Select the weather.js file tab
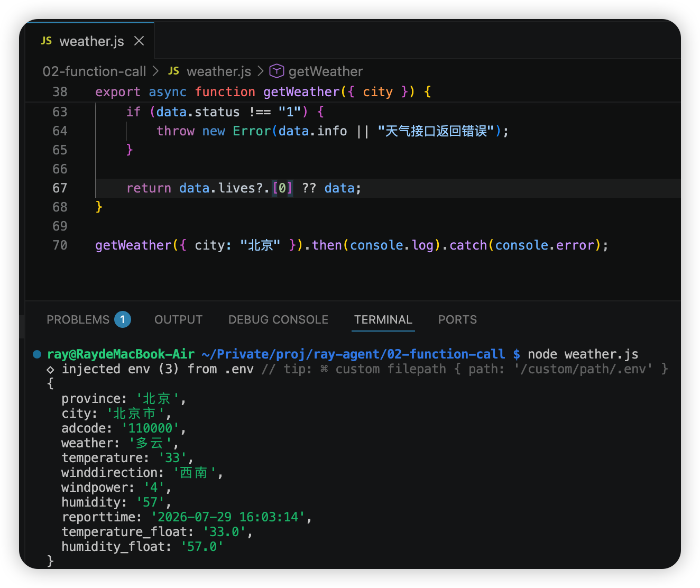Screen dimensions: 700x588 tap(90, 41)
